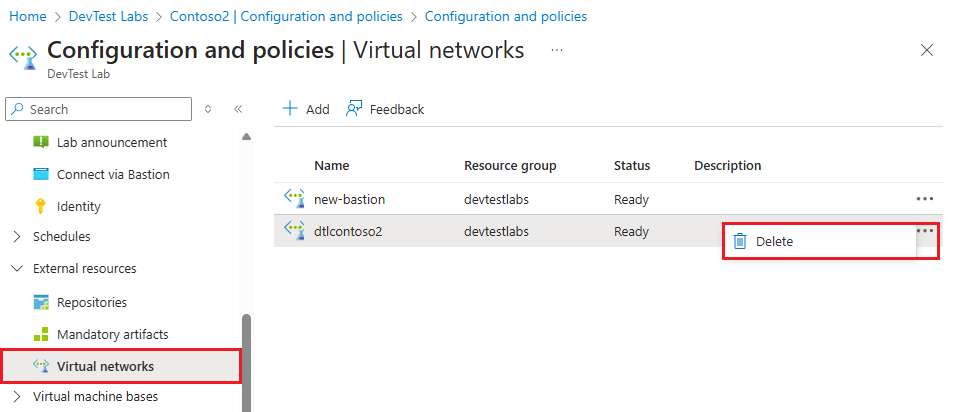Image resolution: width=953 pixels, height=412 pixels.
Task: Collapse the External resources section
Action: point(17,269)
